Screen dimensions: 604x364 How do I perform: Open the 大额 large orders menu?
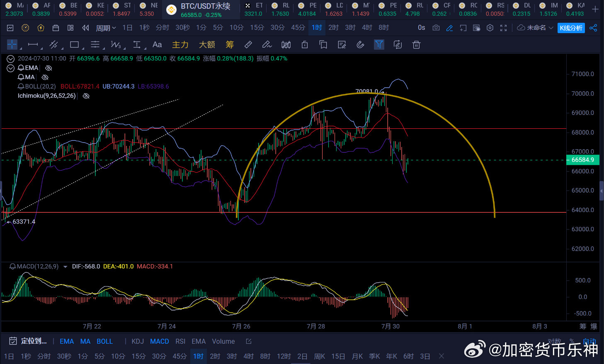(207, 45)
